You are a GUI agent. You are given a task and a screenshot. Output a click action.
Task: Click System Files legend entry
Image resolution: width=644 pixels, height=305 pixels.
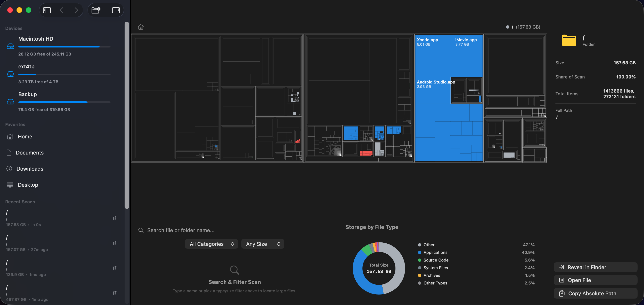coord(476,268)
